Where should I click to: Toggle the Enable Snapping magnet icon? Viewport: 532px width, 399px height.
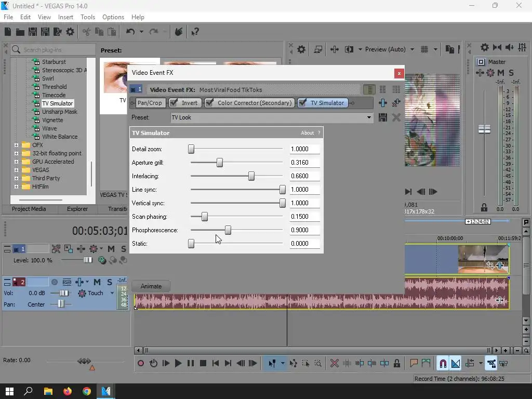(443, 364)
